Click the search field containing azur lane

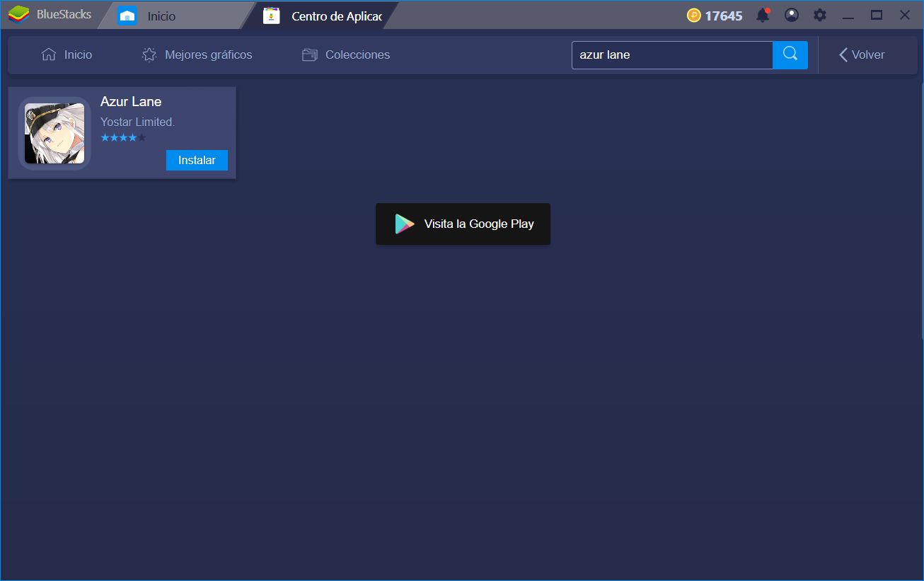tap(672, 55)
